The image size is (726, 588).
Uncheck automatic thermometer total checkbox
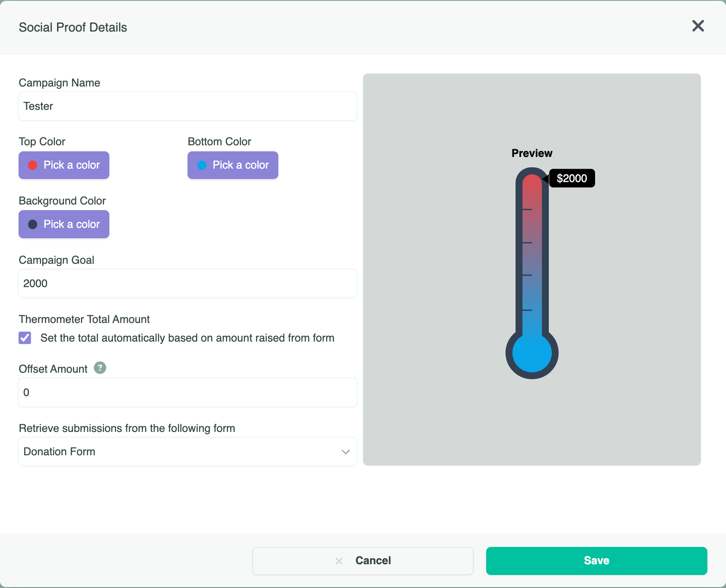point(25,338)
